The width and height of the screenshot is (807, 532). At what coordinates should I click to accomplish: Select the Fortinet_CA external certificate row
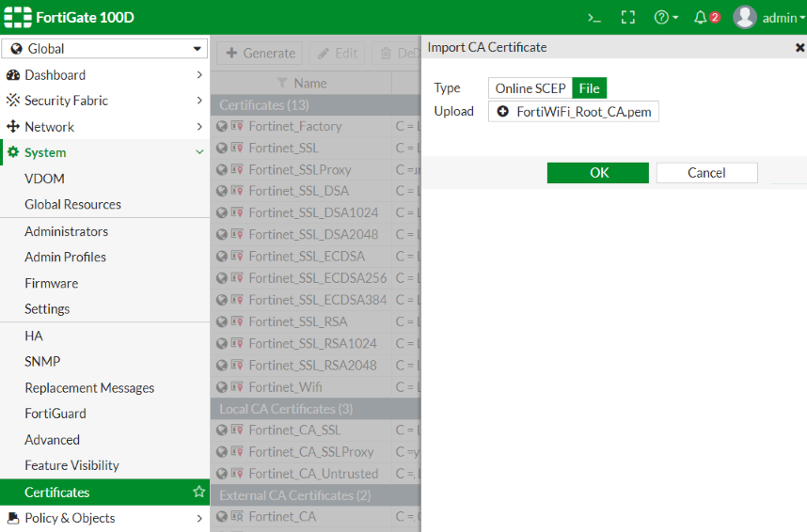pos(315,517)
